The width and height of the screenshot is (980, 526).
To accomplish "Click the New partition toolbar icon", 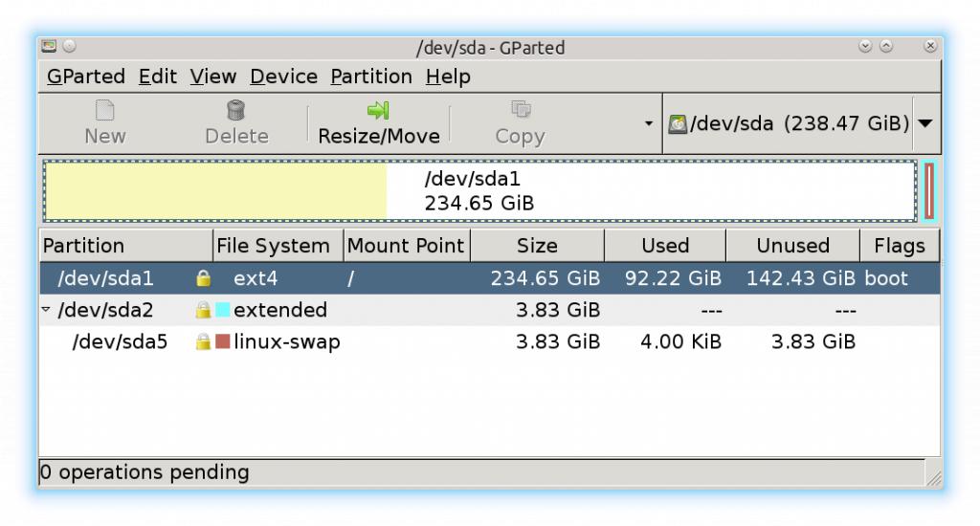I will (104, 111).
